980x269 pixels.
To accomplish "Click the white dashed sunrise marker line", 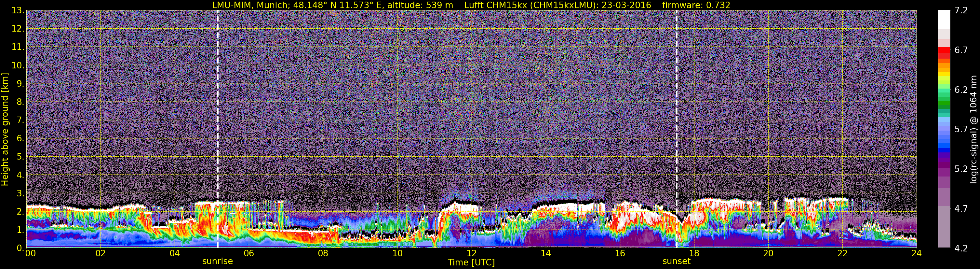I will [x=218, y=129].
